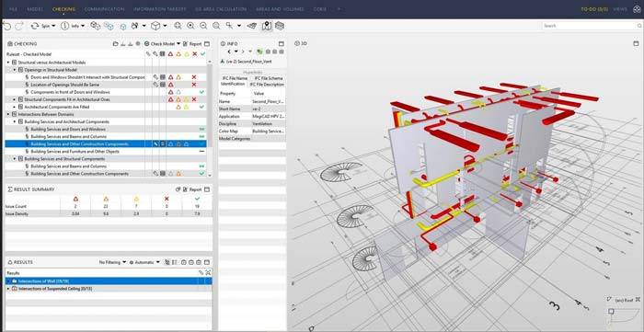The image size is (644, 332).
Task: Toggle the red critical severity filter in the Checking header
Action: [170, 54]
